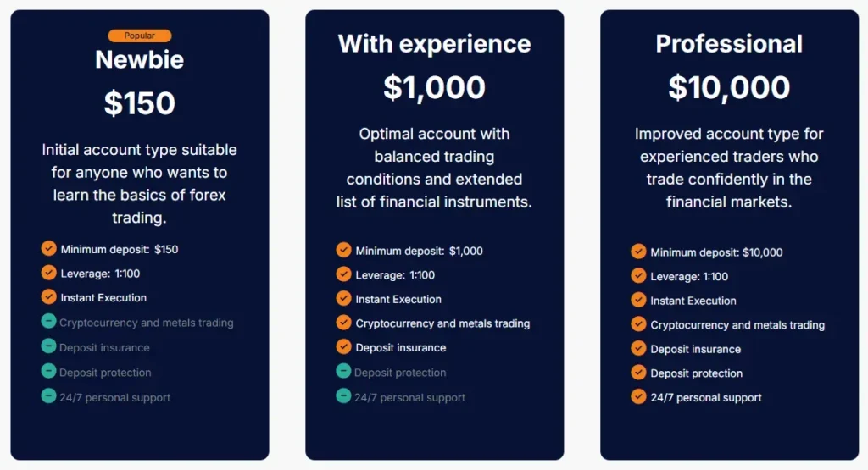Select the With experience plan heading

click(x=434, y=44)
